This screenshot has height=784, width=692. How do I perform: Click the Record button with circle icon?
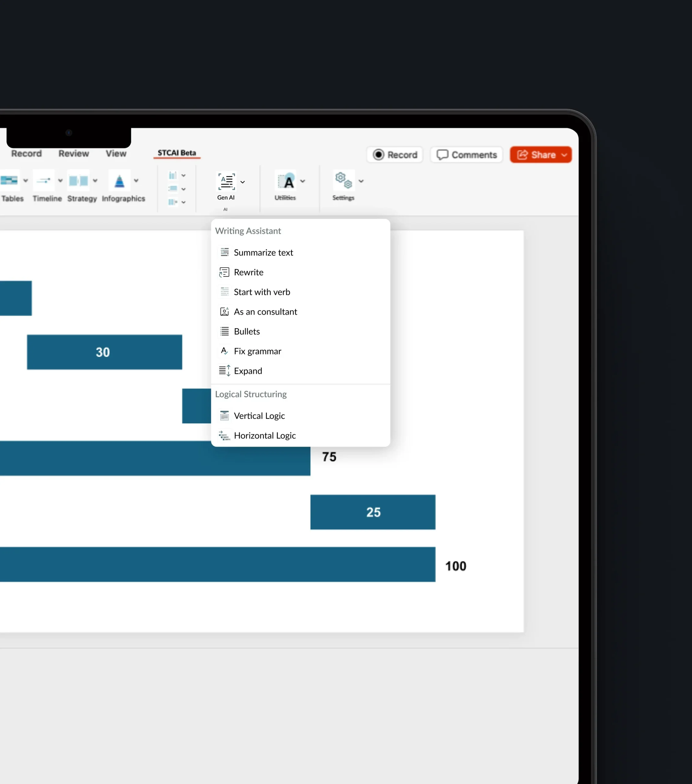tap(395, 155)
